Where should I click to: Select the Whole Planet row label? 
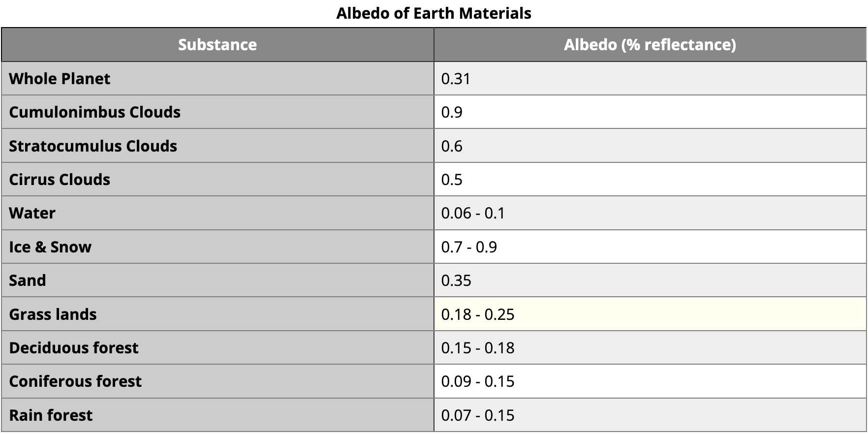[60, 79]
